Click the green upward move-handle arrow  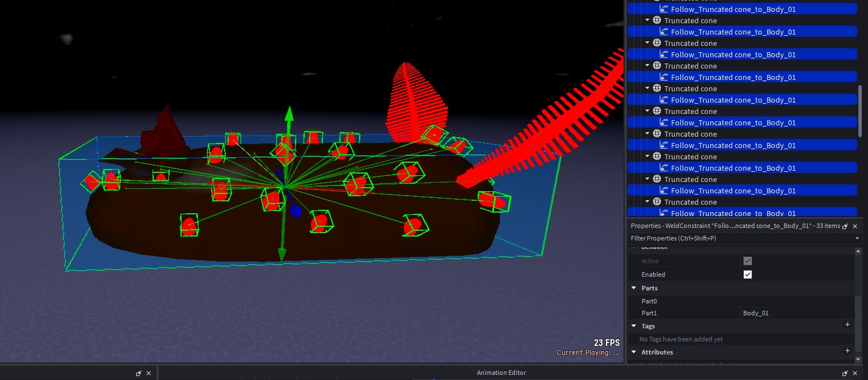[289, 113]
